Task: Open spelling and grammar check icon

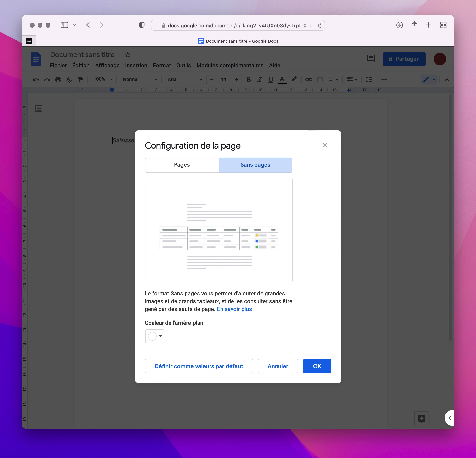Action: pos(69,79)
